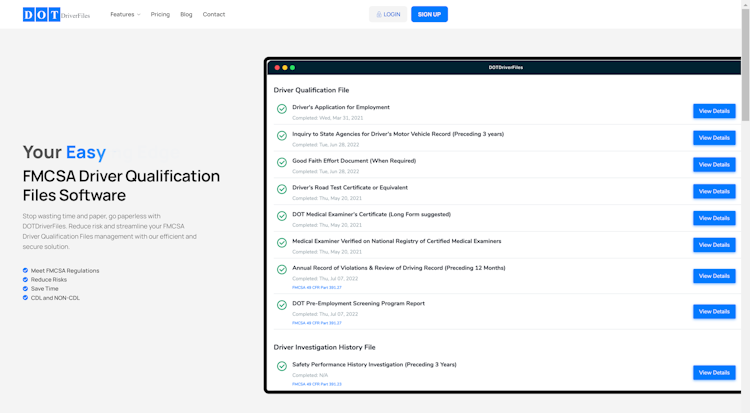
Task: Click green check for Driver's Application for Employment
Action: (282, 109)
